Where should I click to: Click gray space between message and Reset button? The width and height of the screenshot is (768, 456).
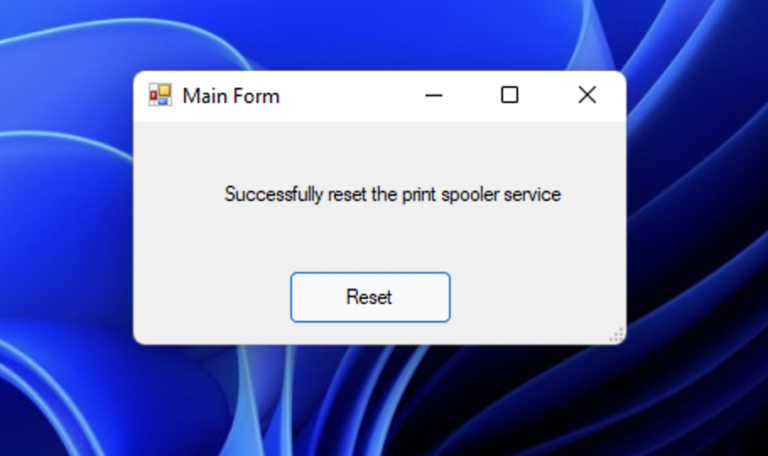click(x=380, y=240)
